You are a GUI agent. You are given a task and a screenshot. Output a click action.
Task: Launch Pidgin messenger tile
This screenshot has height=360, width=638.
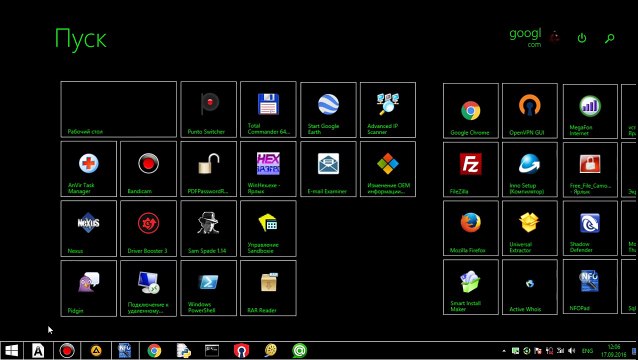pos(88,288)
